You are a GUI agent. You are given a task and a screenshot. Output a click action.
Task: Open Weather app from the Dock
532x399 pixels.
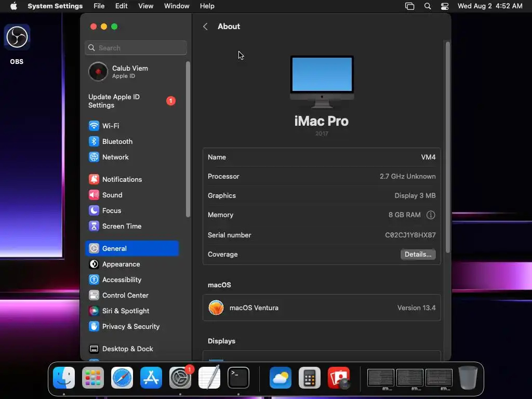pos(280,378)
